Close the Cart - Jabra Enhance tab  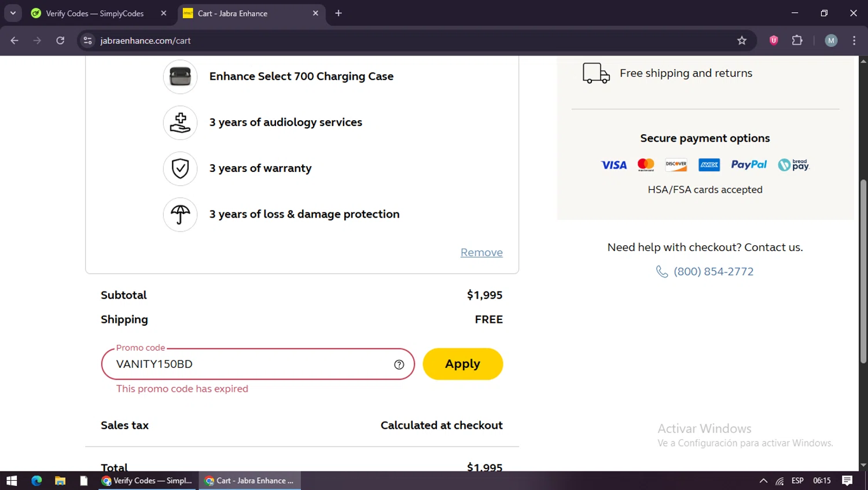315,13
